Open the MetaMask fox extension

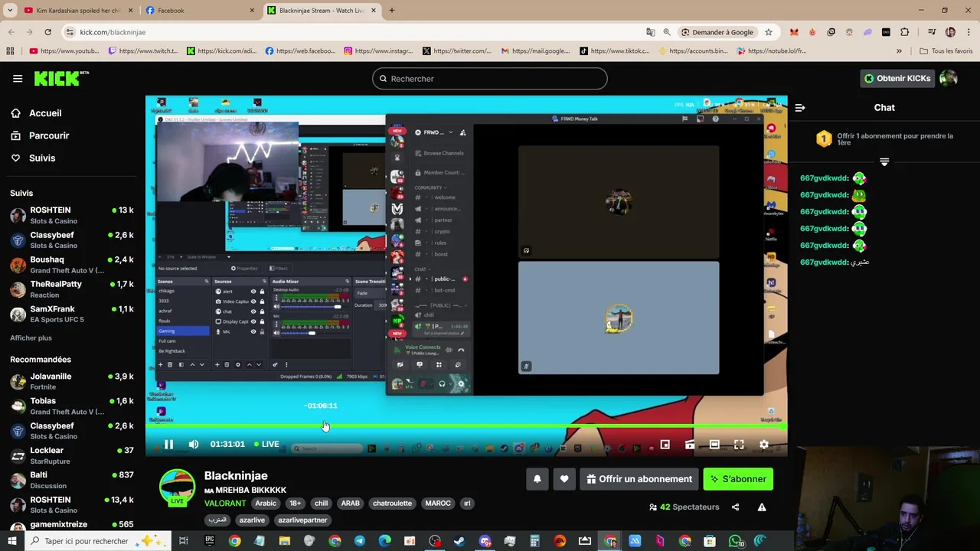pos(794,32)
